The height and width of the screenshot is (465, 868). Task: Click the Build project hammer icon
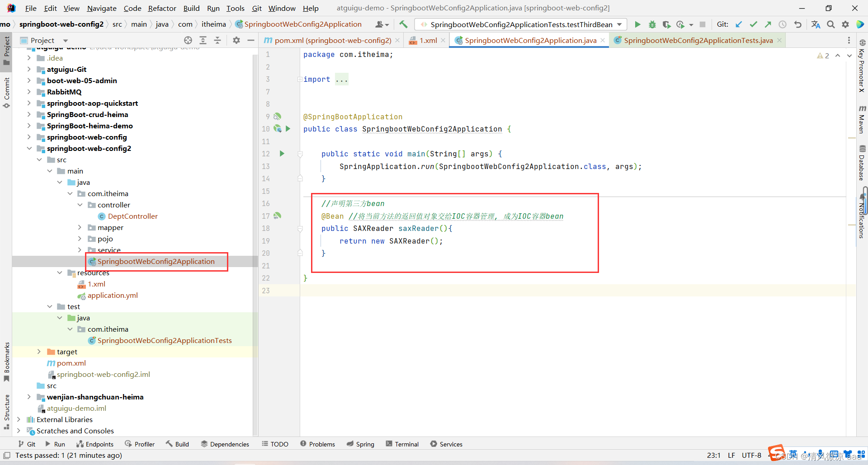403,24
